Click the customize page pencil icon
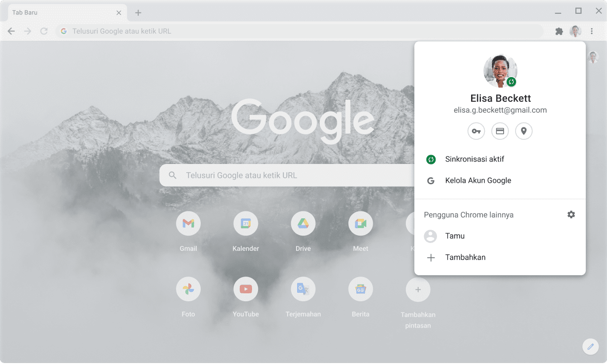The width and height of the screenshot is (607, 364). click(x=590, y=346)
